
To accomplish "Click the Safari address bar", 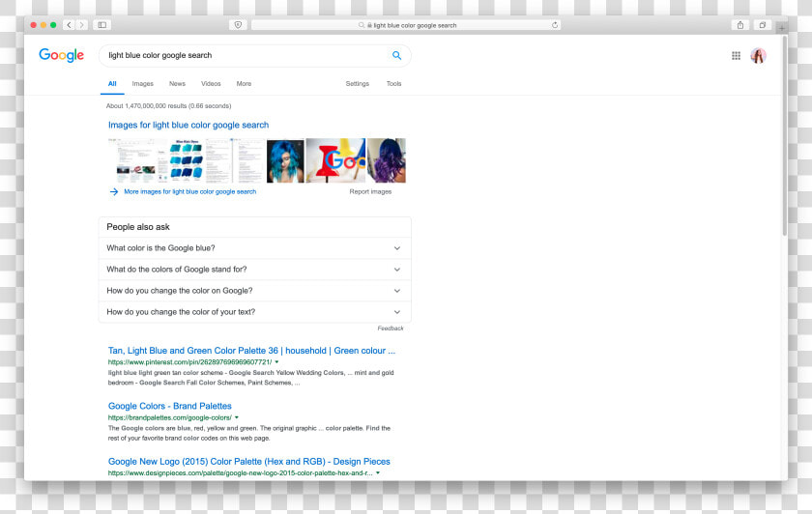I will (406, 25).
